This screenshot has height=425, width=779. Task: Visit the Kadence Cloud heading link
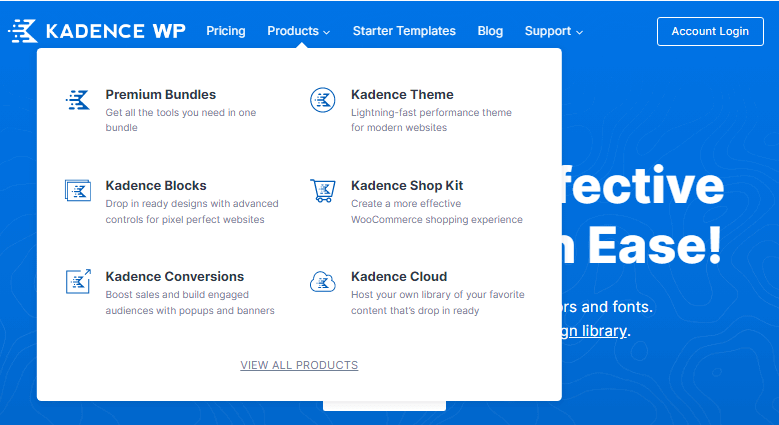coord(399,277)
